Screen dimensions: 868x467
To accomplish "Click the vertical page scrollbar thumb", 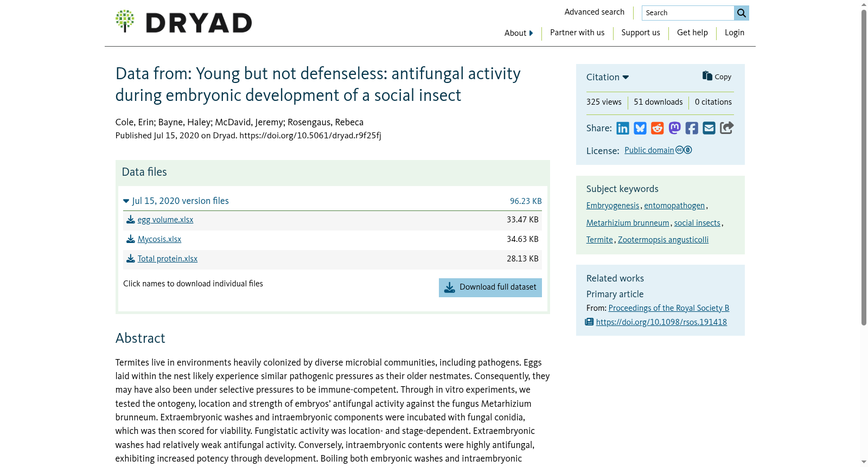I will tap(864, 167).
